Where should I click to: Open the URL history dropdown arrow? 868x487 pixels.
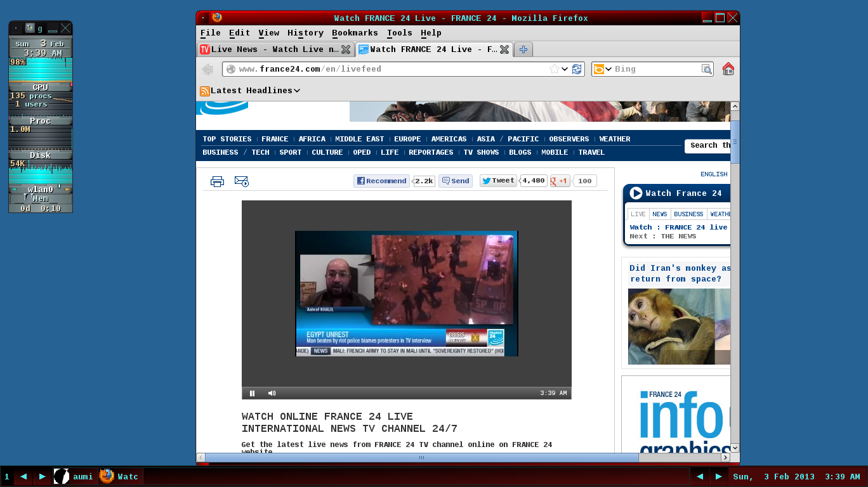(x=565, y=69)
